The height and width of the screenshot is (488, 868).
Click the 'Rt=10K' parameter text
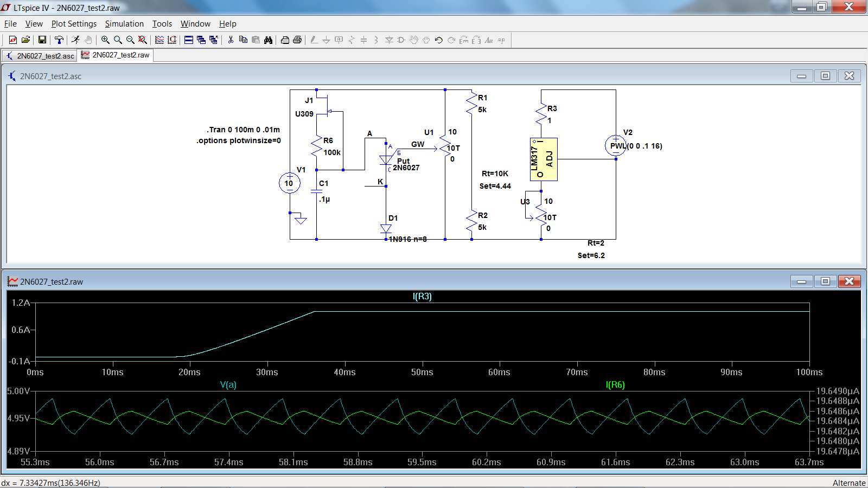[495, 174]
